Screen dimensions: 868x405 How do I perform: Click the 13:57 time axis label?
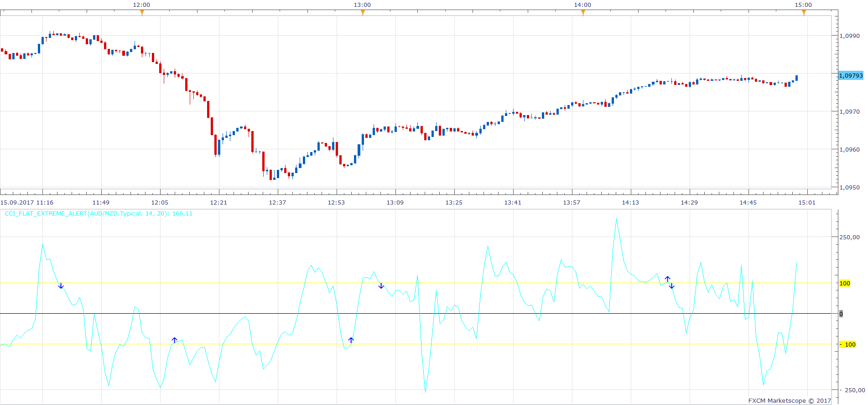[x=572, y=202]
